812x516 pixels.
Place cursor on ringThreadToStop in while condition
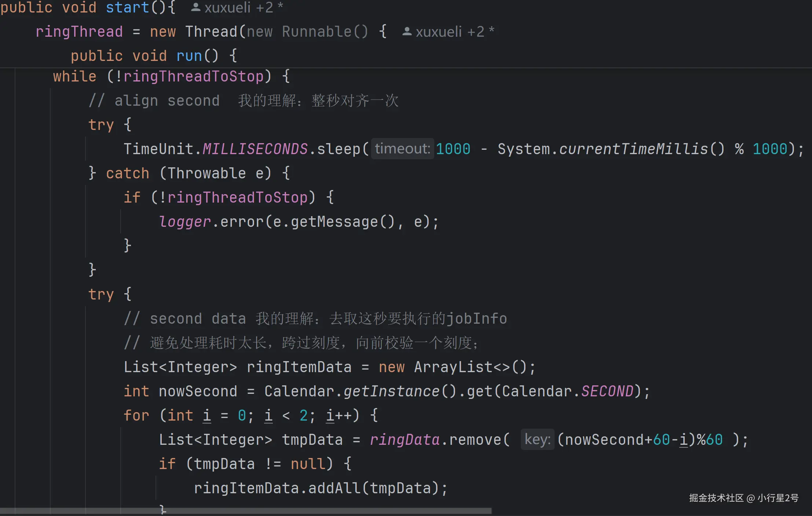tap(193, 76)
